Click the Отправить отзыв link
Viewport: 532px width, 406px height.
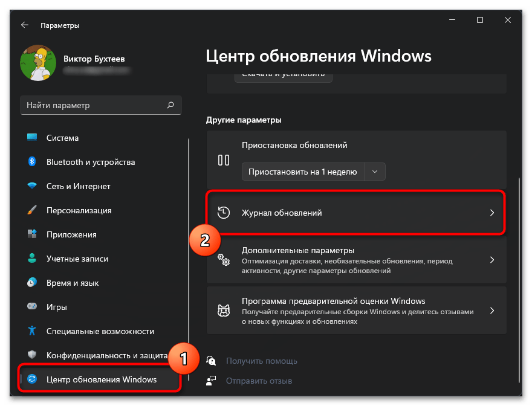click(259, 381)
